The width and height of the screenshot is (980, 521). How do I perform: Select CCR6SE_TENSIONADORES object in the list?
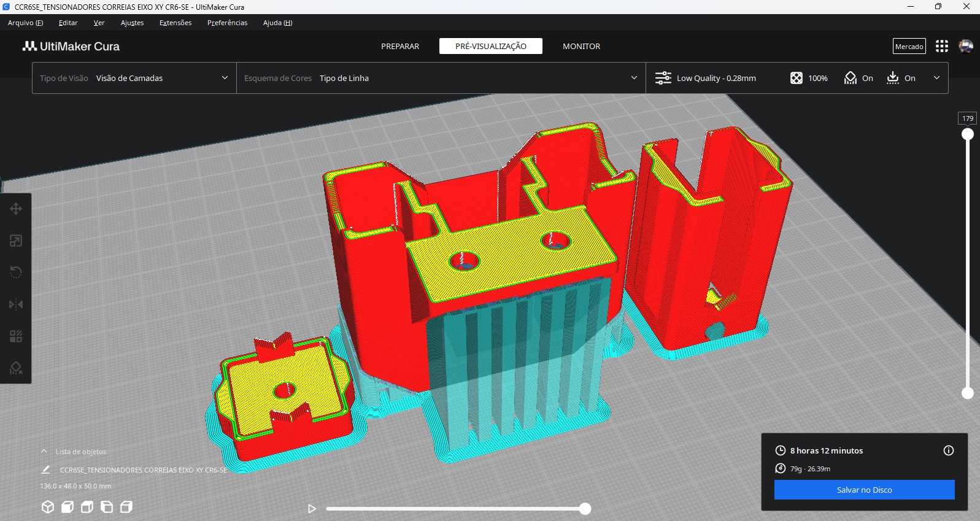pyautogui.click(x=143, y=470)
